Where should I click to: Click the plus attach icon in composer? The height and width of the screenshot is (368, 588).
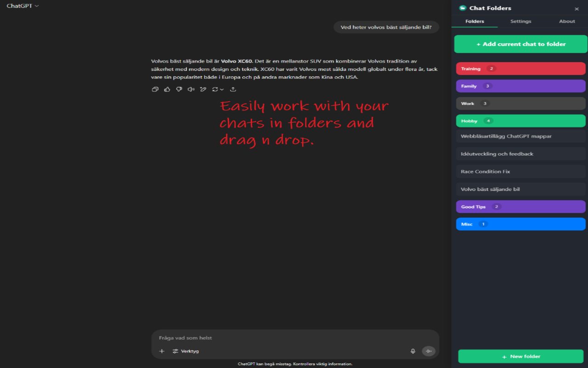[x=162, y=351]
